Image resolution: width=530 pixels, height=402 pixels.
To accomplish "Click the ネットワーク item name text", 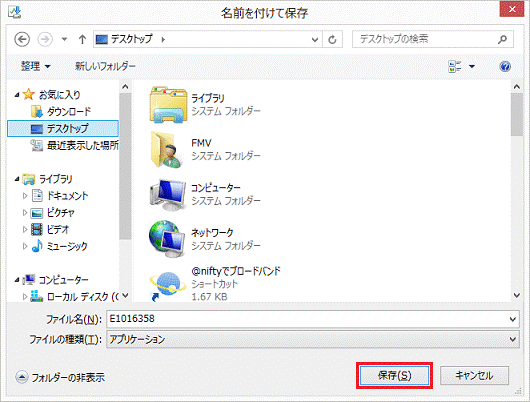I will tap(213, 233).
